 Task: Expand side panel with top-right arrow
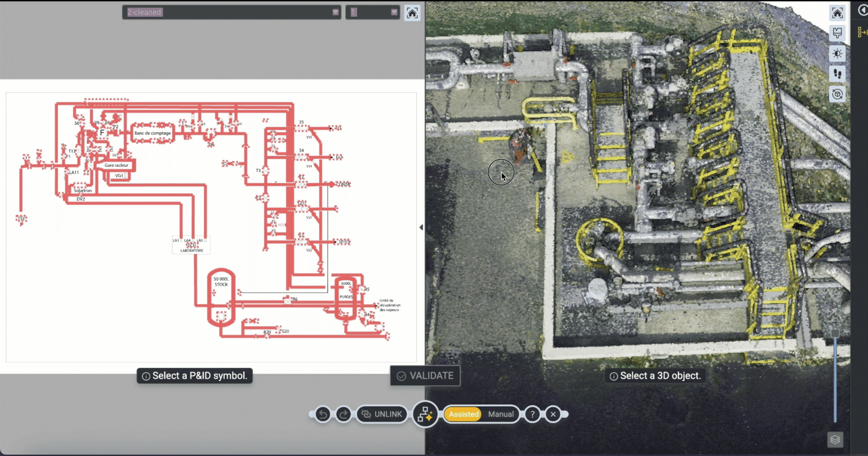863,10
